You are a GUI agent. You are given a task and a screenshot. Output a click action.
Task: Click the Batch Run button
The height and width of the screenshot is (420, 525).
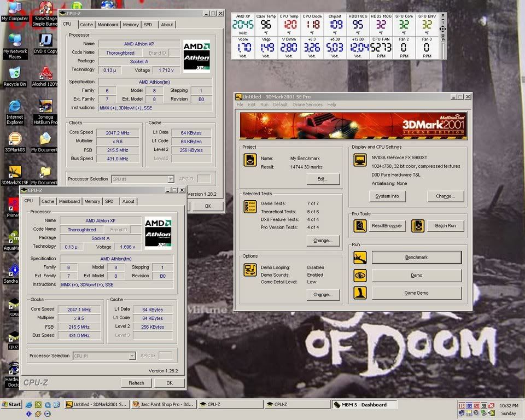[445, 226]
